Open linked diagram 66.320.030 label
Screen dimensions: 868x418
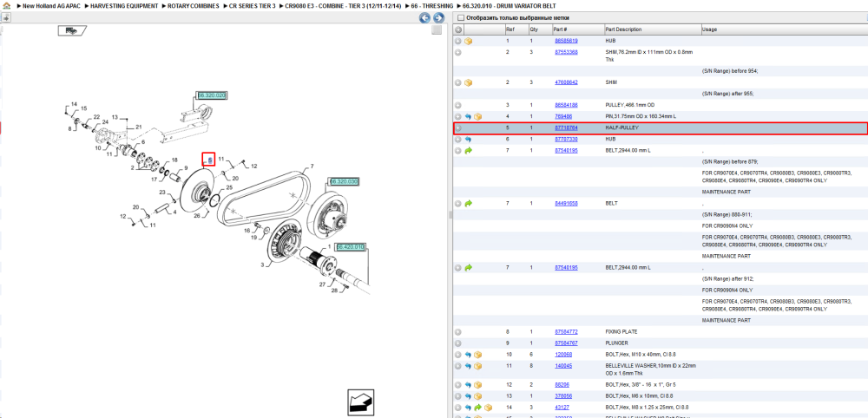[345, 181]
